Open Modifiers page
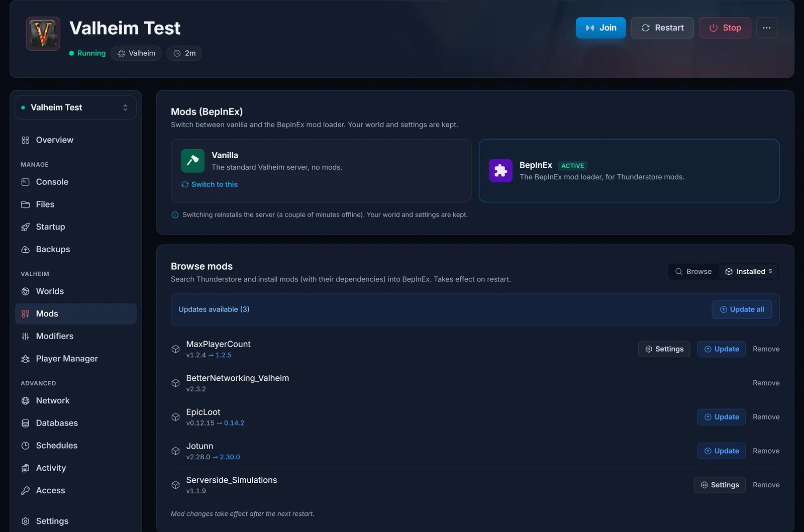804x532 pixels. [75, 336]
